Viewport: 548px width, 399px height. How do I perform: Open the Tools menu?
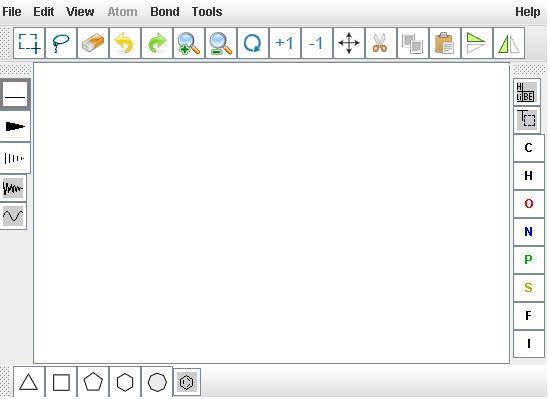[207, 12]
